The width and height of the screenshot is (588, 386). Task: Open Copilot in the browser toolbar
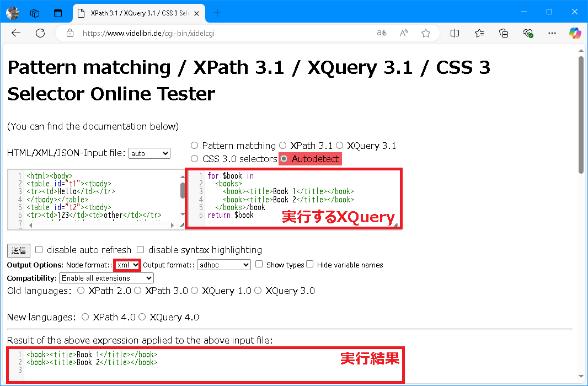(575, 33)
